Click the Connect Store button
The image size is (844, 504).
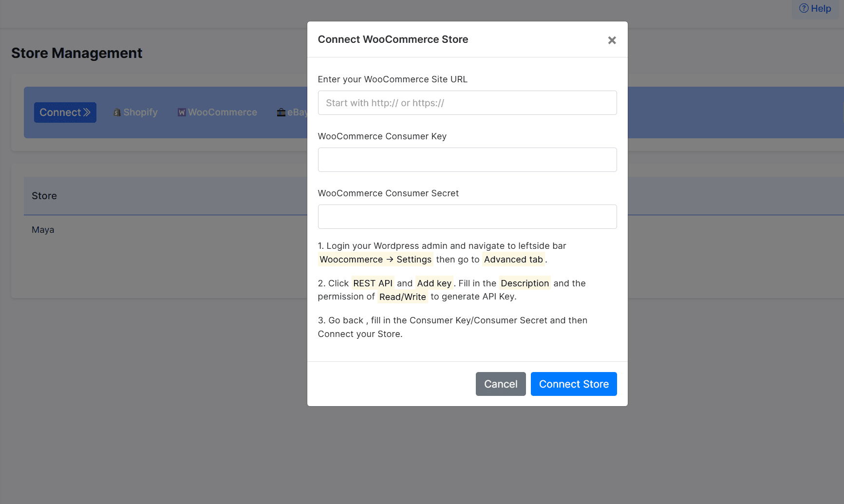click(573, 384)
